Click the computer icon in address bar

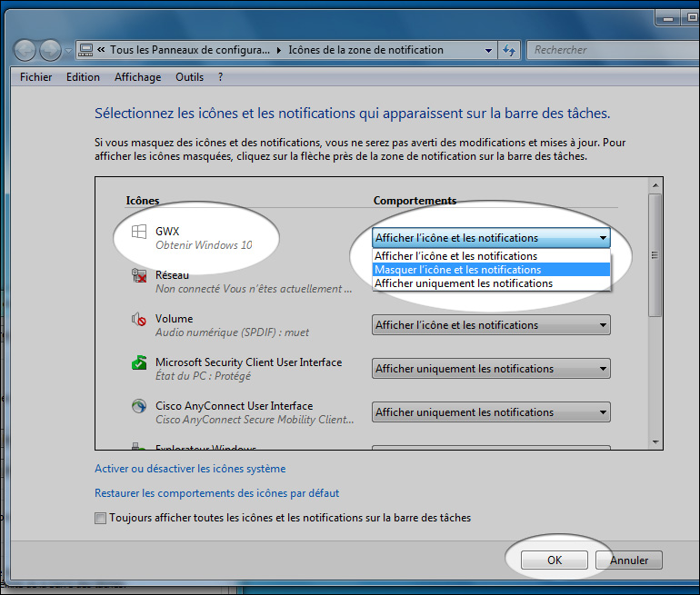[85, 50]
